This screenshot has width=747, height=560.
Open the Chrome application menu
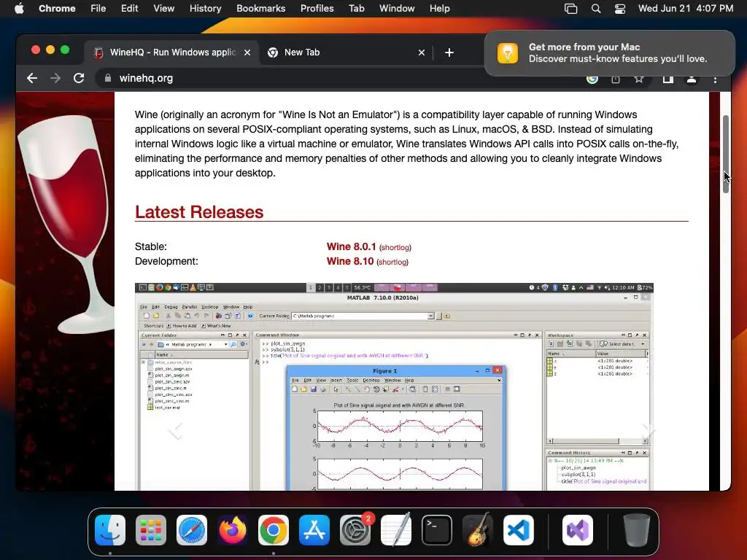tap(57, 8)
